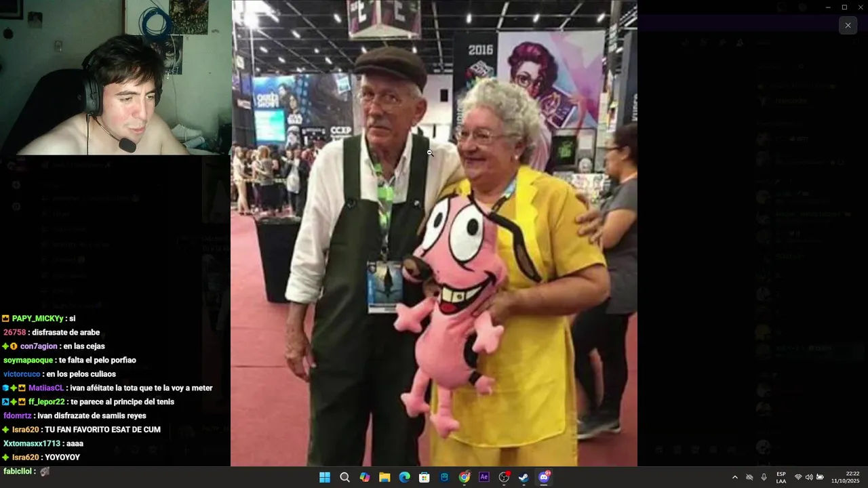
Task: Click the streamer webcam overlay
Action: click(115, 77)
